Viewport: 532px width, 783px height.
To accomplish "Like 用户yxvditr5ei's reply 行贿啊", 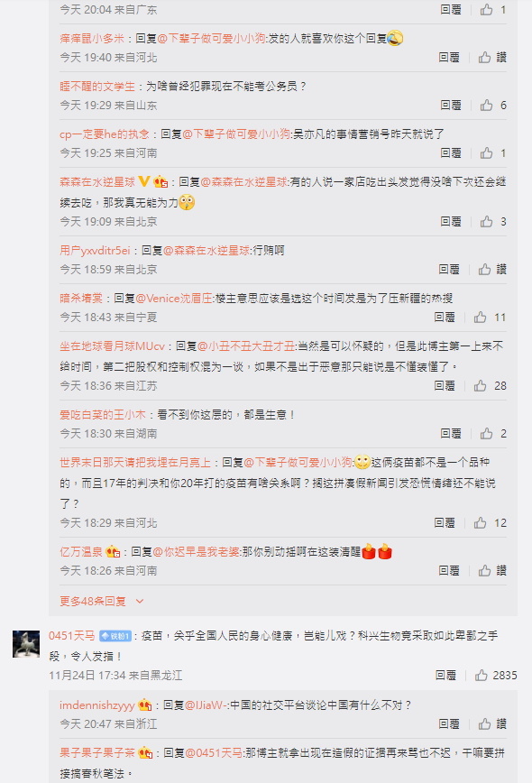I will pyautogui.click(x=484, y=269).
